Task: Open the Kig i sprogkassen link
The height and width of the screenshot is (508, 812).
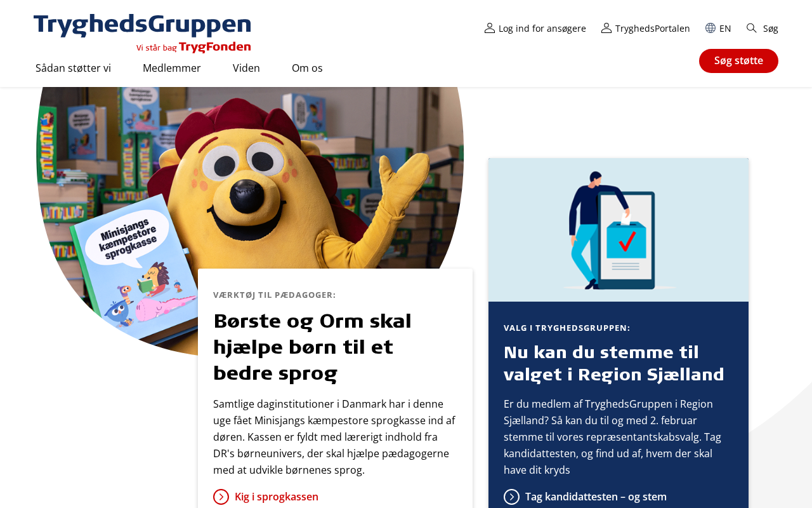Action: tap(277, 497)
